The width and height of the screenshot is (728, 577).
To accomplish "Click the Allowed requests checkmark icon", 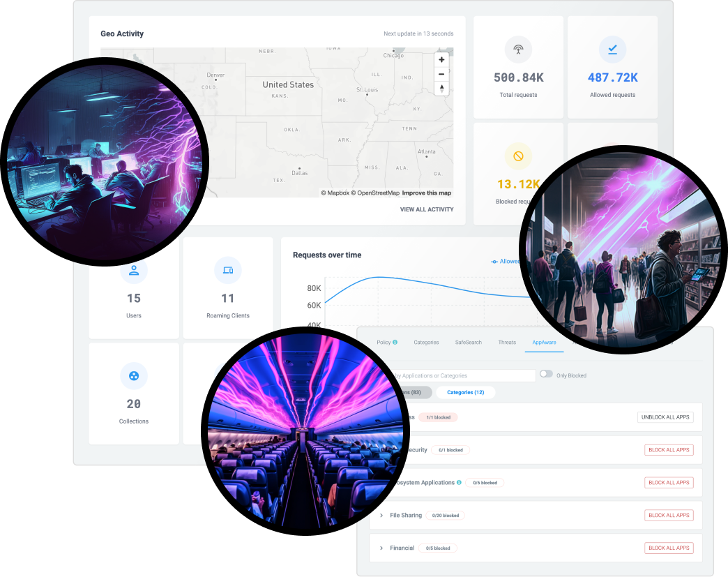I will click(x=612, y=50).
